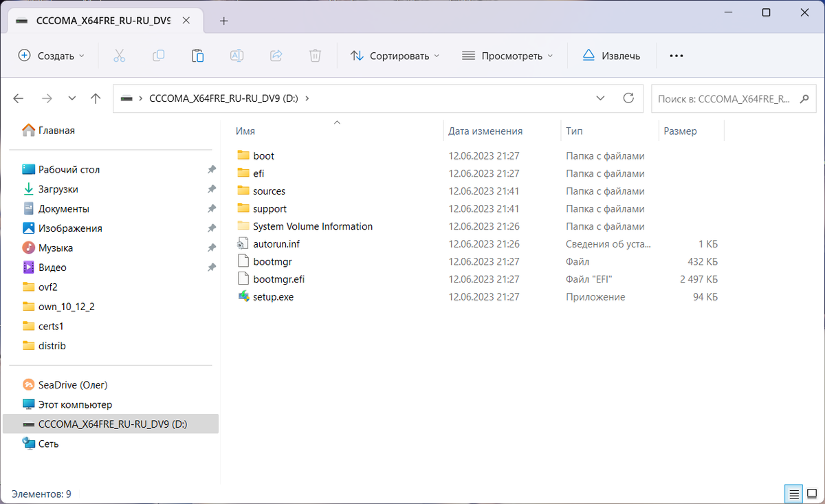Unpin Загрузки from quick access
This screenshot has height=504, width=825.
(x=212, y=188)
